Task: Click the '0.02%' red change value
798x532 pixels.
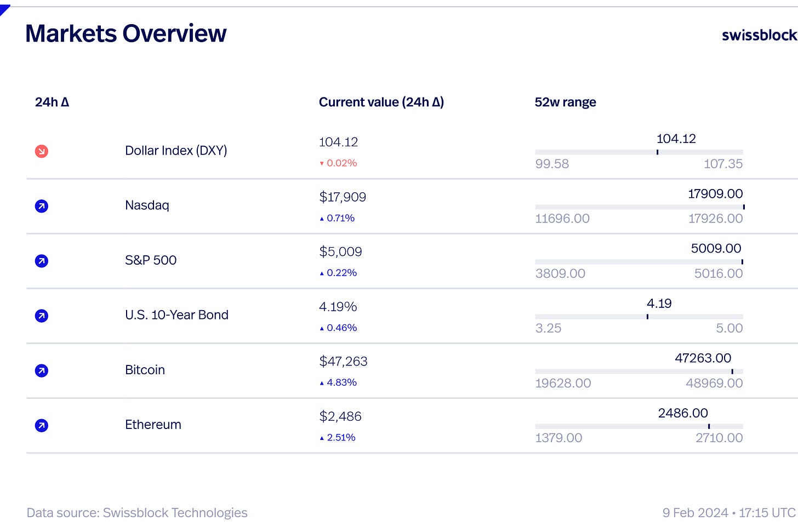Action: click(x=341, y=163)
